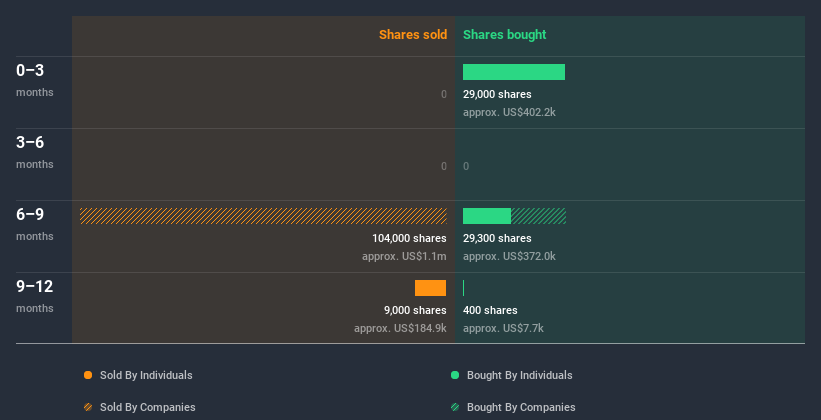
Task: Click the 6–9 months row label
Action: point(35,224)
